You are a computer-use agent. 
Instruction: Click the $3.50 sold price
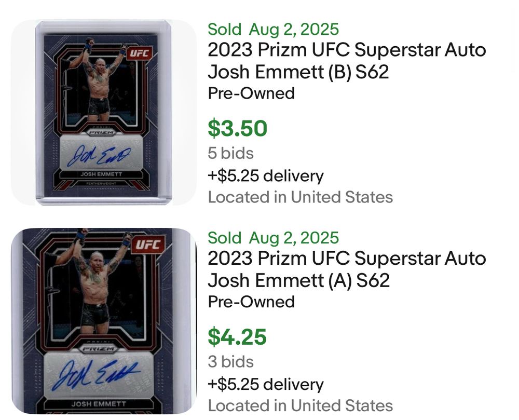237,128
